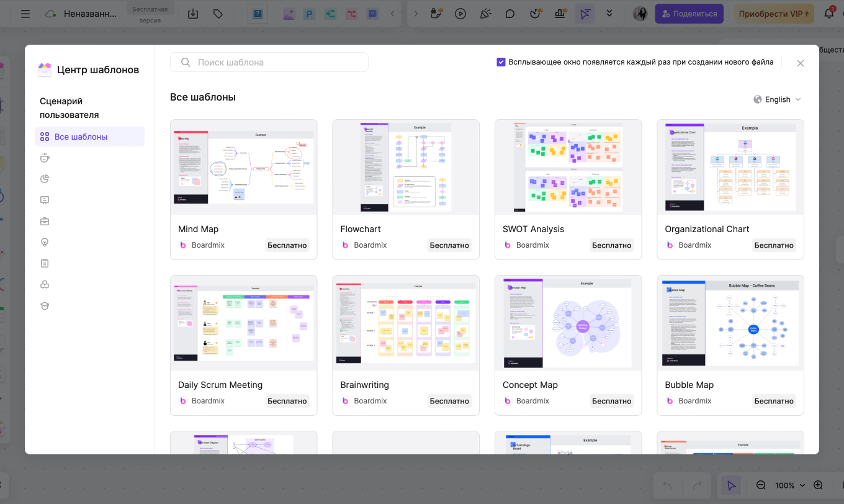Click the Organizational Chart title text
Image resolution: width=844 pixels, height=504 pixels.
[x=707, y=229]
